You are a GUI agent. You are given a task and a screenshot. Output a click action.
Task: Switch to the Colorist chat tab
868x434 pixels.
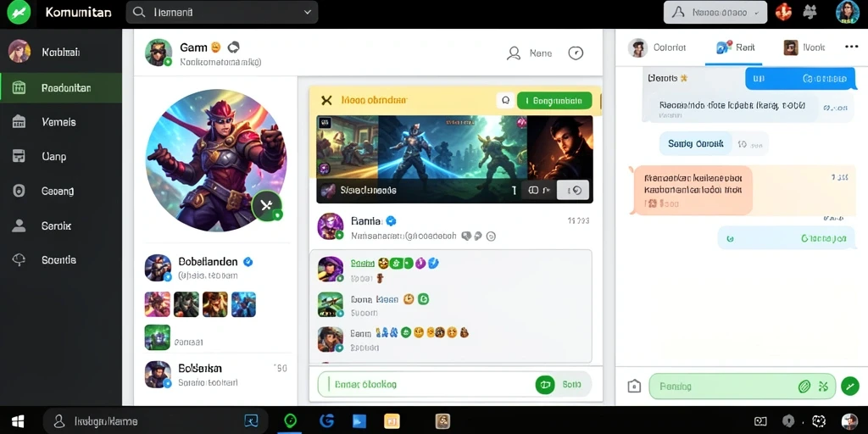657,47
